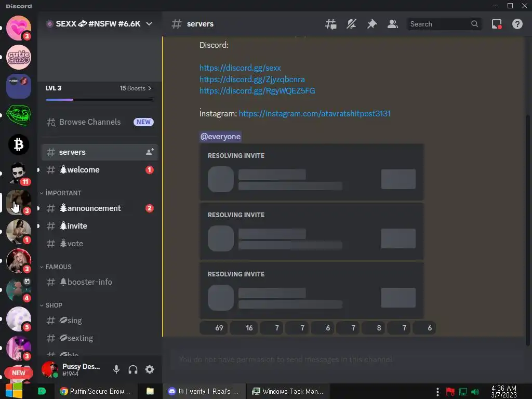Open the invite channel
The width and height of the screenshot is (532, 399).
pos(100,226)
